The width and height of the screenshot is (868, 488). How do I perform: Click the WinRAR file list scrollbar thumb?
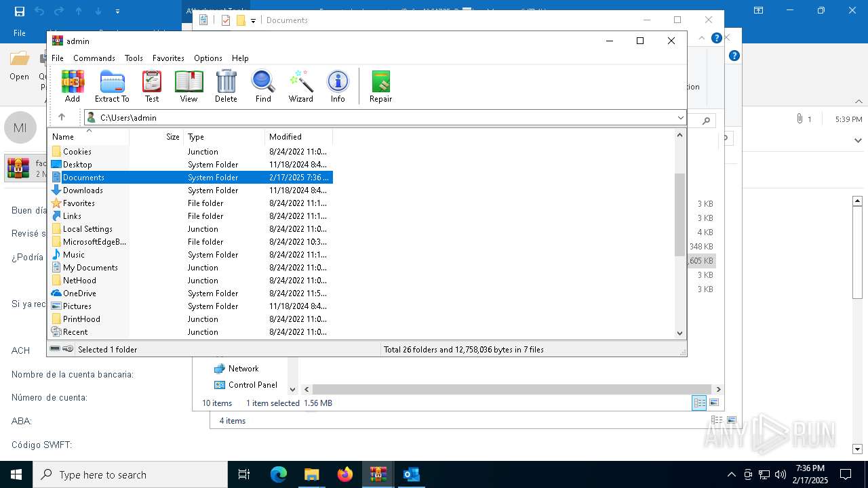click(680, 214)
